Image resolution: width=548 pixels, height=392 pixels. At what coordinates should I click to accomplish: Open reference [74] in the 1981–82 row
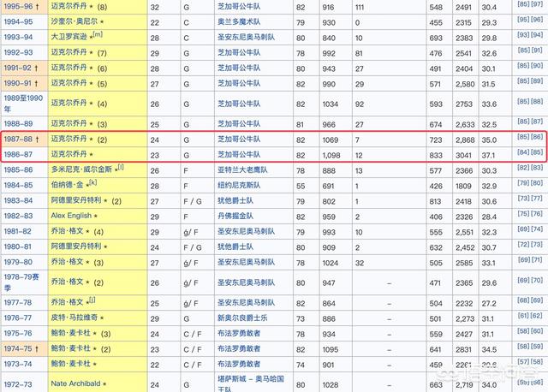[537, 229]
